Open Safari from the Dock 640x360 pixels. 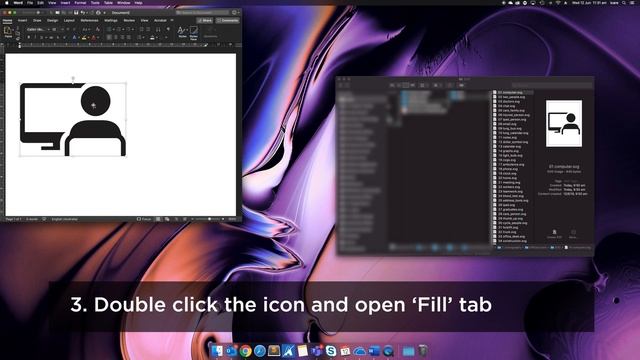pos(260,351)
